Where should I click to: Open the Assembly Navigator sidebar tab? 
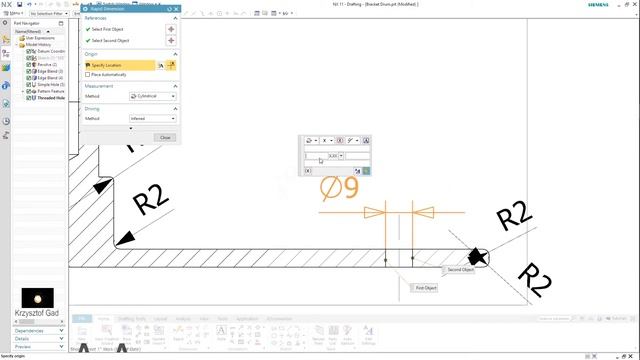(x=6, y=40)
